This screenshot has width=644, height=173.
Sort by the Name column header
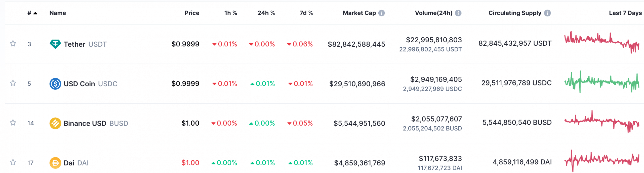[x=58, y=13]
